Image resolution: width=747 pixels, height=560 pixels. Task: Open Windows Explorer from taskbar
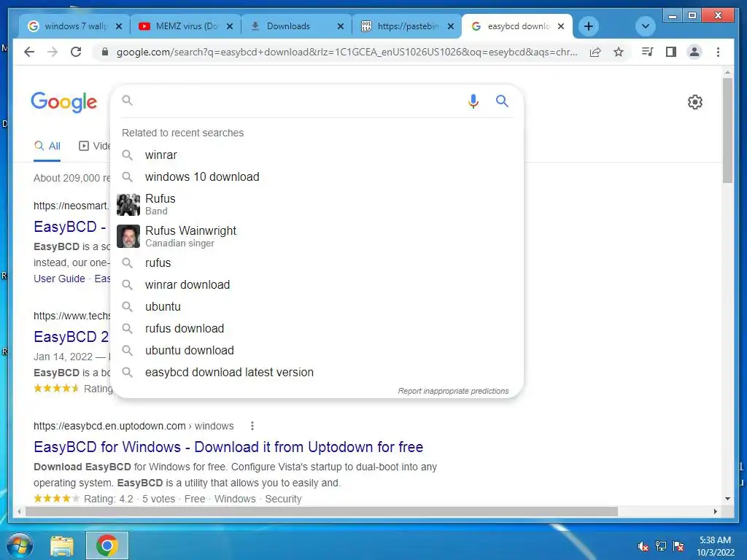(x=62, y=545)
